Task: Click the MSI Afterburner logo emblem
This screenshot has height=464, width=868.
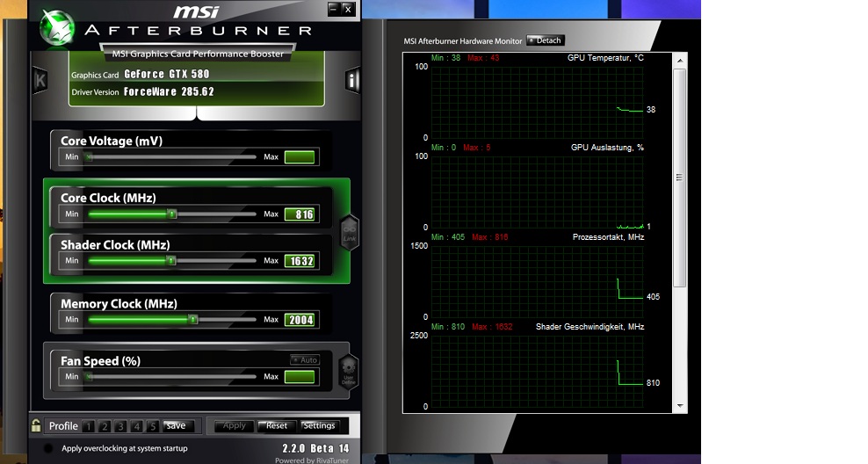Action: point(58,27)
